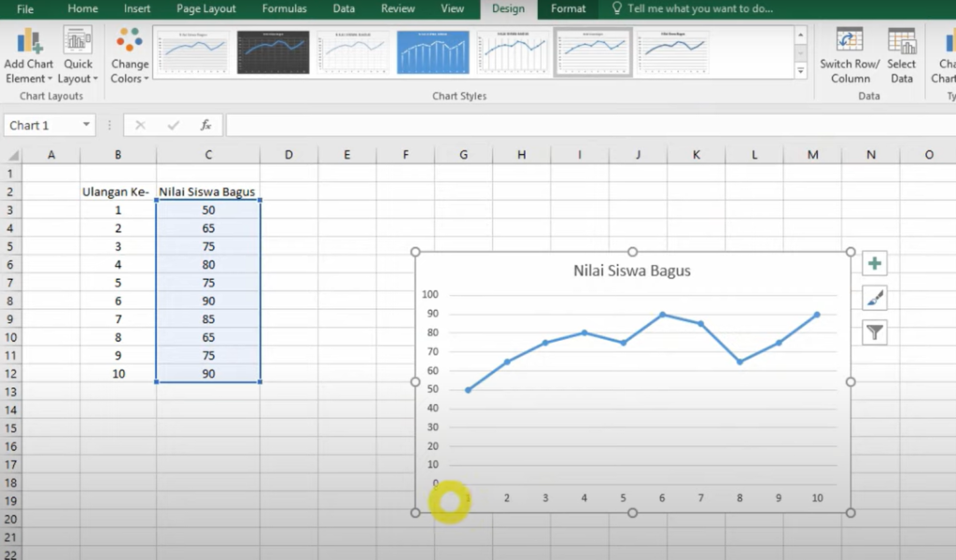Apply the dark background chart style
The width and height of the screenshot is (956, 560).
[x=274, y=52]
